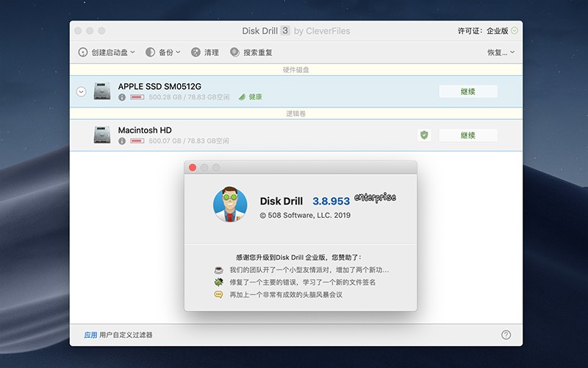588x368 pixels.
Task: Open the 恢复... recover dropdown
Action: (x=501, y=52)
